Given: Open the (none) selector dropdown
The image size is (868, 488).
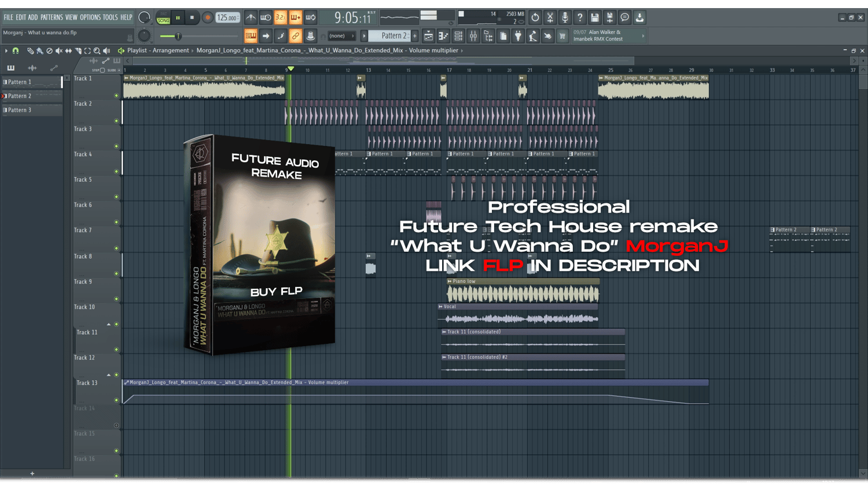Looking at the screenshot, I should point(341,36).
